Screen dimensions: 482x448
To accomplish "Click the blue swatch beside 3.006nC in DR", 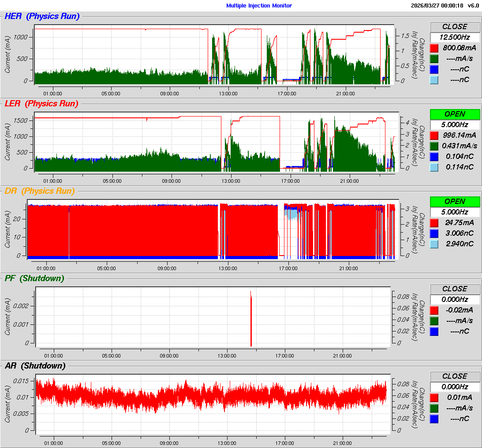I will point(434,233).
